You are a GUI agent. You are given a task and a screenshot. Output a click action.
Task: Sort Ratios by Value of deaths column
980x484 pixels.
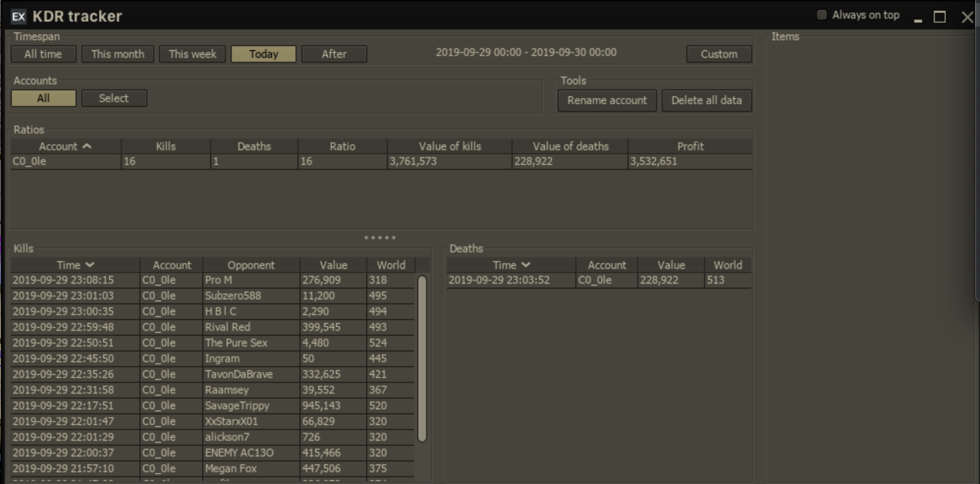click(571, 146)
